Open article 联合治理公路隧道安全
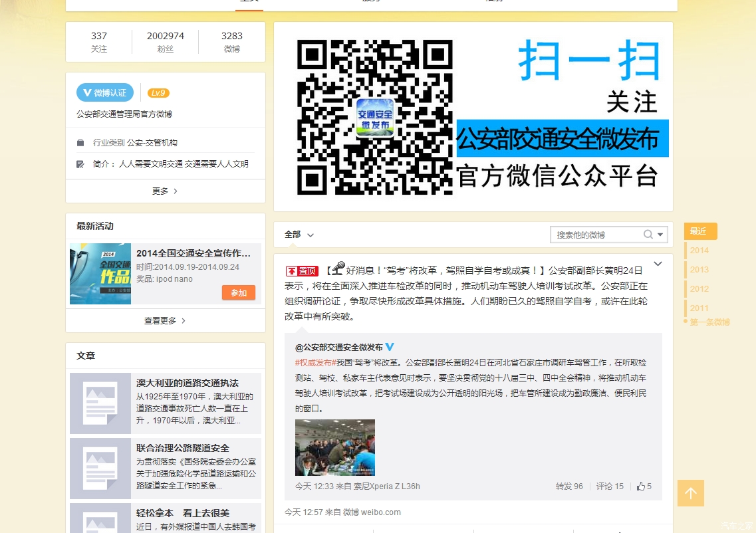The image size is (756, 533). point(182,448)
